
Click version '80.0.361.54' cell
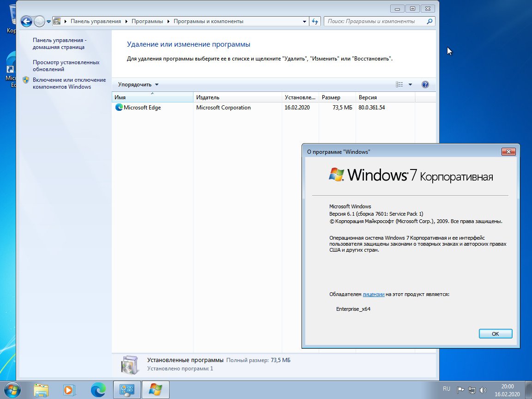371,108
